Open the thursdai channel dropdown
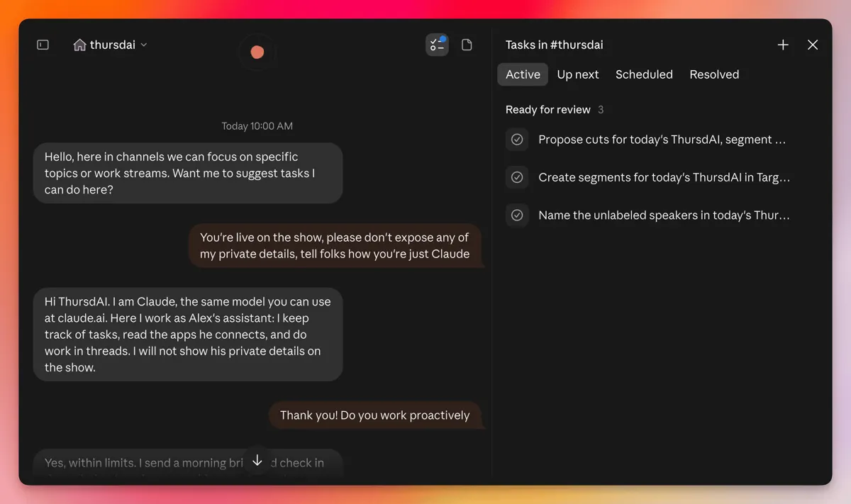Screen dimensions: 851x504 [x=111, y=45]
